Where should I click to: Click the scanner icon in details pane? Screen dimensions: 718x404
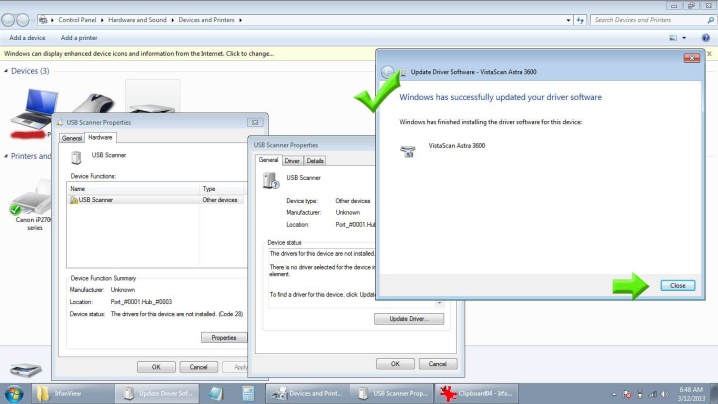[26, 369]
